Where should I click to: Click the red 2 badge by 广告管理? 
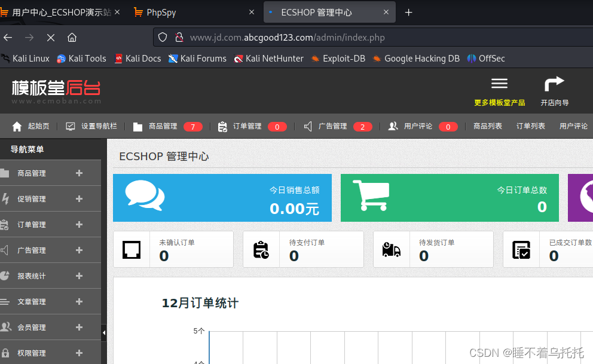363,127
